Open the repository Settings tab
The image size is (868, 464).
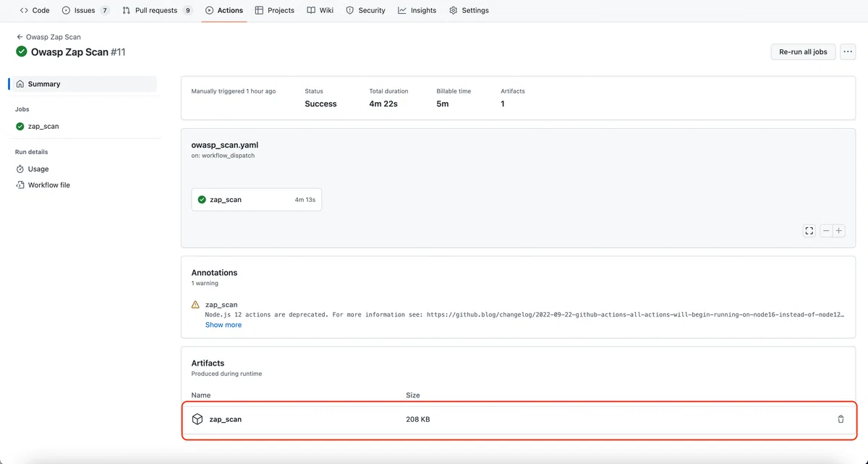pos(469,10)
